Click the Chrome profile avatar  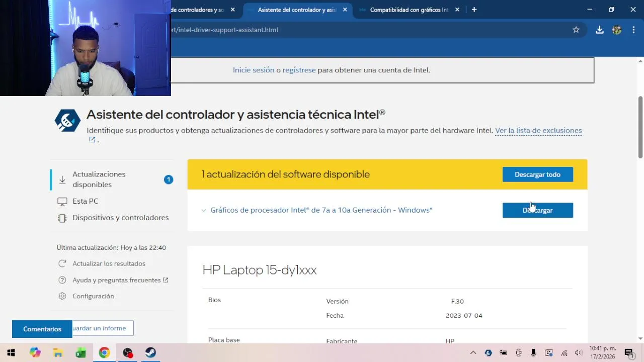(x=617, y=30)
